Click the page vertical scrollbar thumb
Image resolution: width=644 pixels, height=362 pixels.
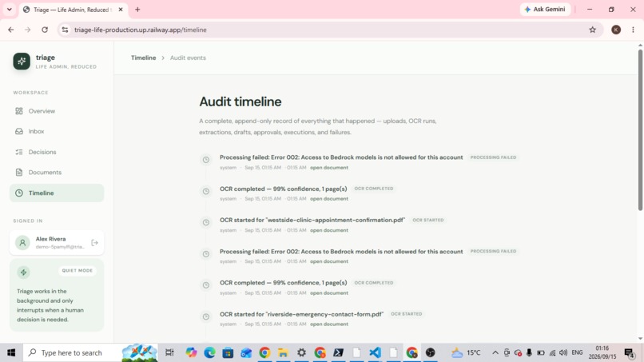point(640,130)
